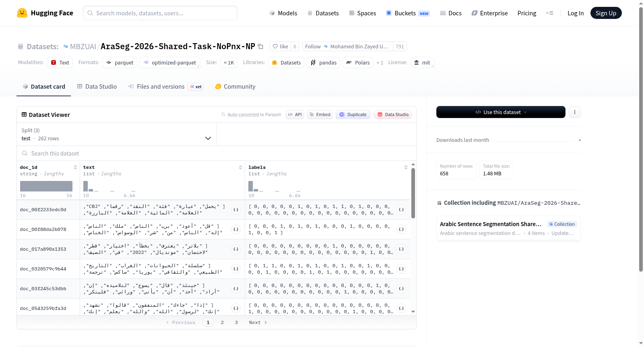This screenshot has width=644, height=347.
Task: Open the three-dot options menu beside Use this dataset
Action: tap(575, 112)
